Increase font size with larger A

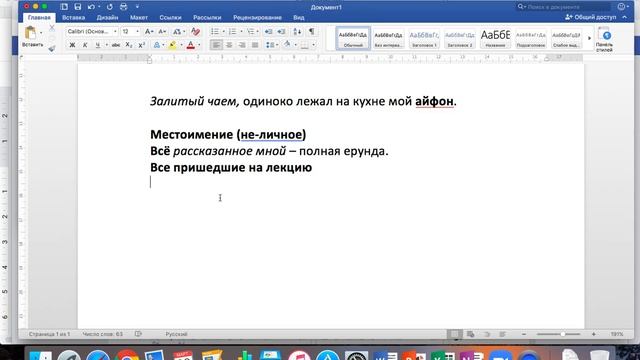click(x=149, y=31)
